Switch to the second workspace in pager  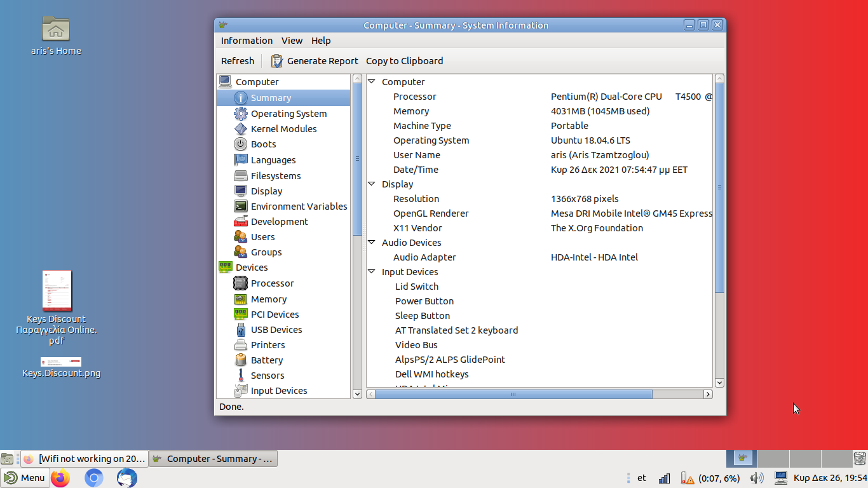(x=773, y=458)
